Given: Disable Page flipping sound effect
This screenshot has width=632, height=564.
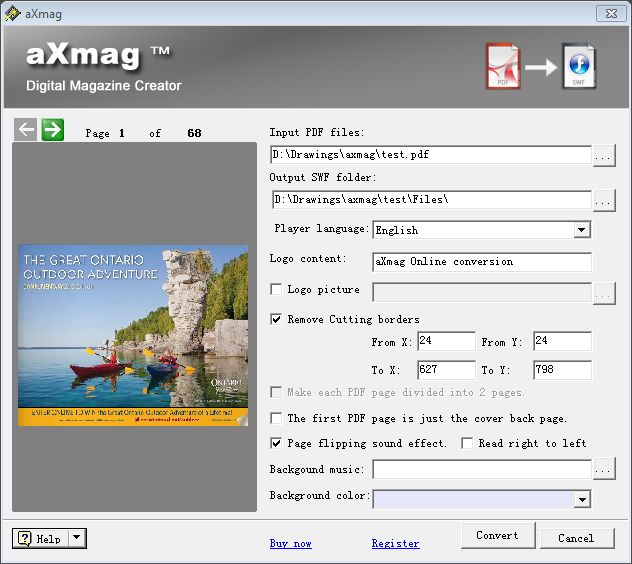Looking at the screenshot, I should point(276,443).
